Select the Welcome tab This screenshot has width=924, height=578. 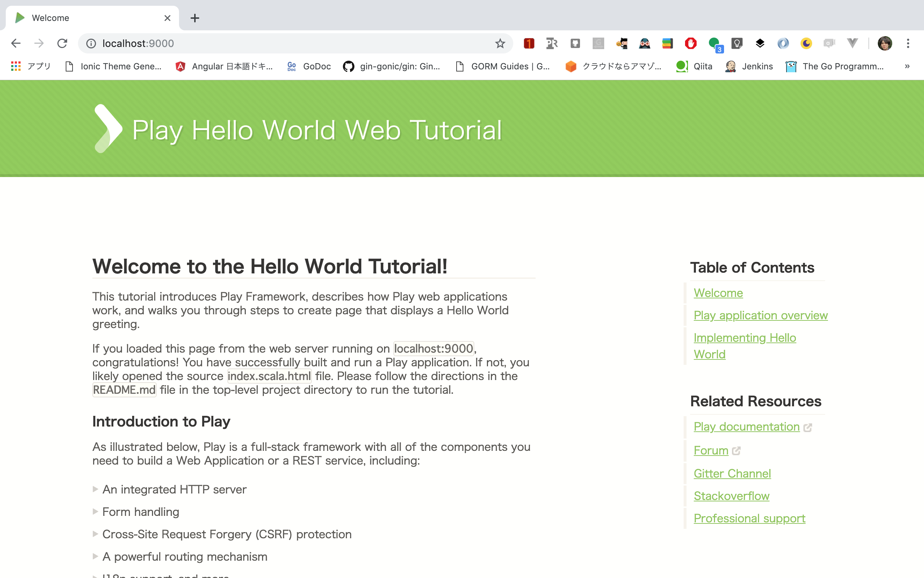[x=92, y=18]
